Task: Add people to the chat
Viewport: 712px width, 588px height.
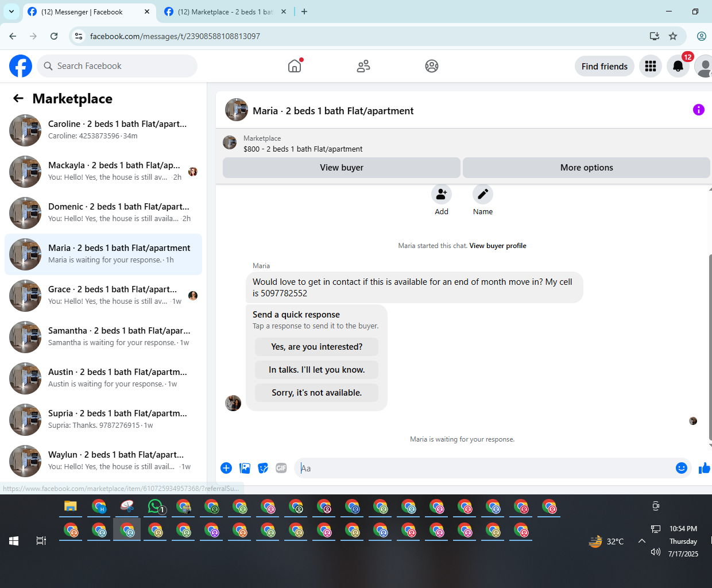Action: [x=442, y=194]
